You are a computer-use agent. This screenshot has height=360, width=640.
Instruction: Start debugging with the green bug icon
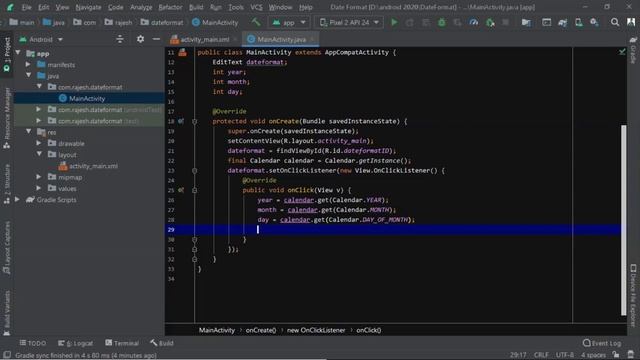(442, 22)
